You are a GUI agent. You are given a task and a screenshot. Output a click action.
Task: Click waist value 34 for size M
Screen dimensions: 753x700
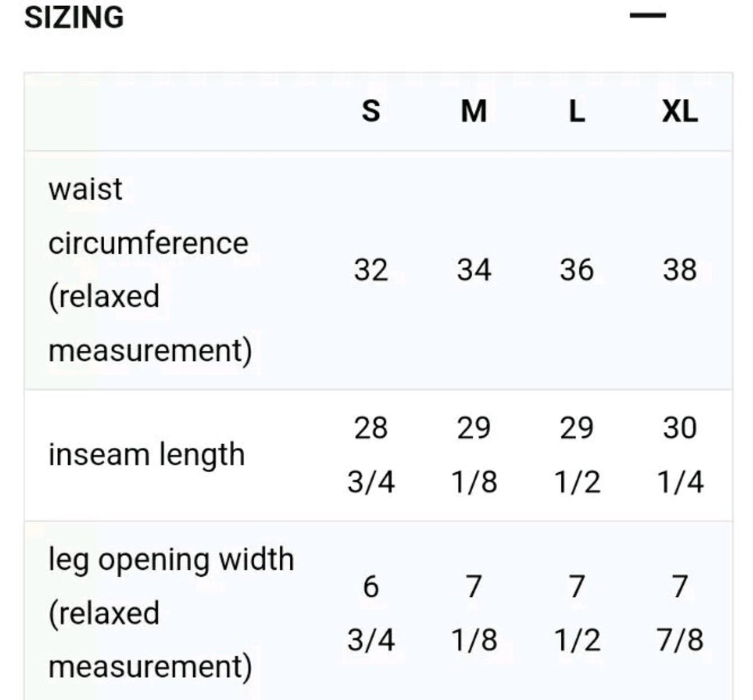click(x=474, y=270)
